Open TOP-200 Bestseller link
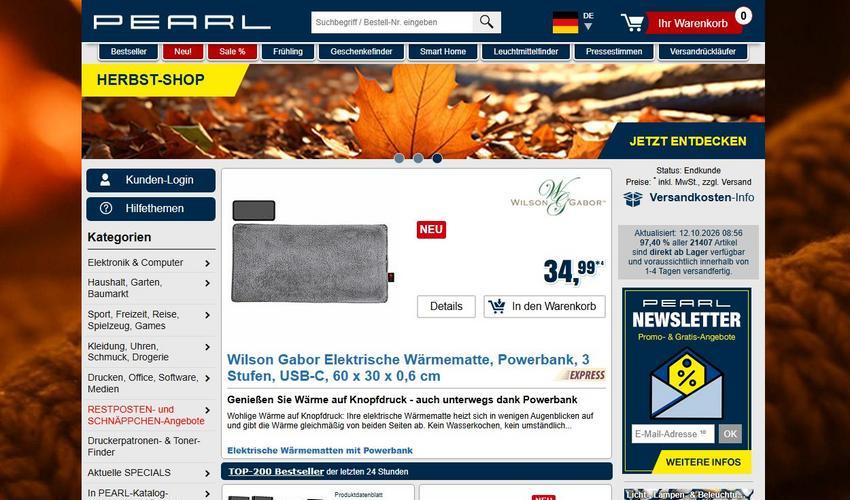 276,471
